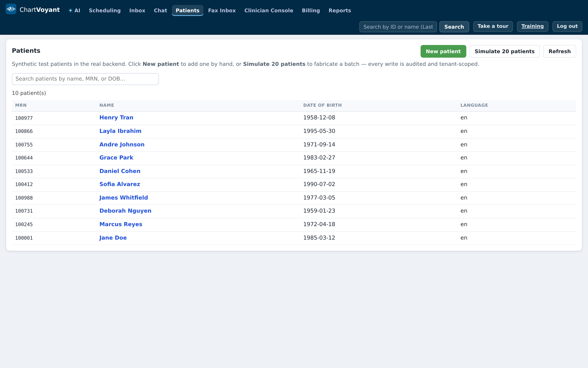The width and height of the screenshot is (588, 368).
Task: Open patient Marcus Reyes
Action: tap(121, 224)
